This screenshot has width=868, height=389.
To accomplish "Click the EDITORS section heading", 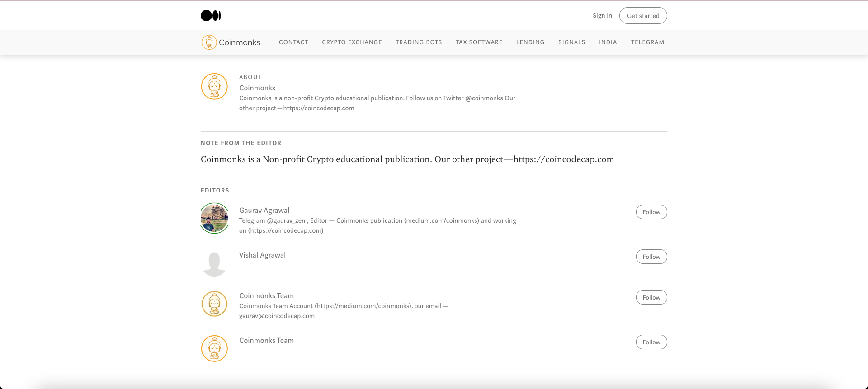I will point(215,191).
